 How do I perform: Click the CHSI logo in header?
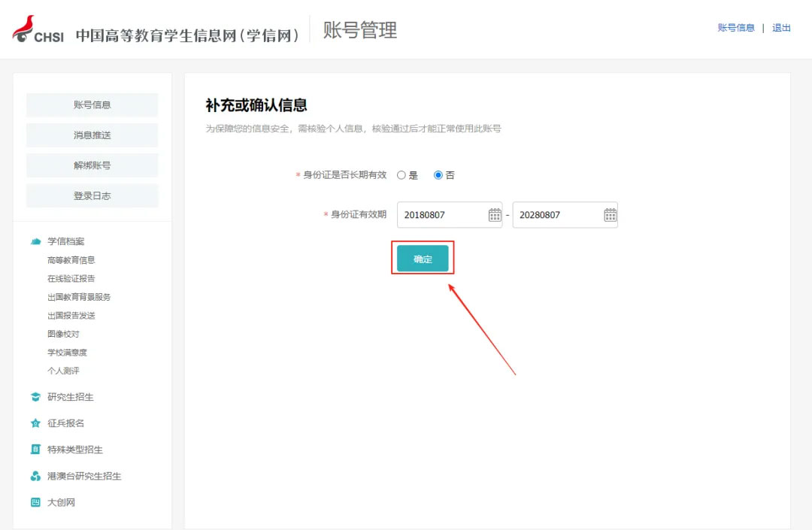point(38,29)
